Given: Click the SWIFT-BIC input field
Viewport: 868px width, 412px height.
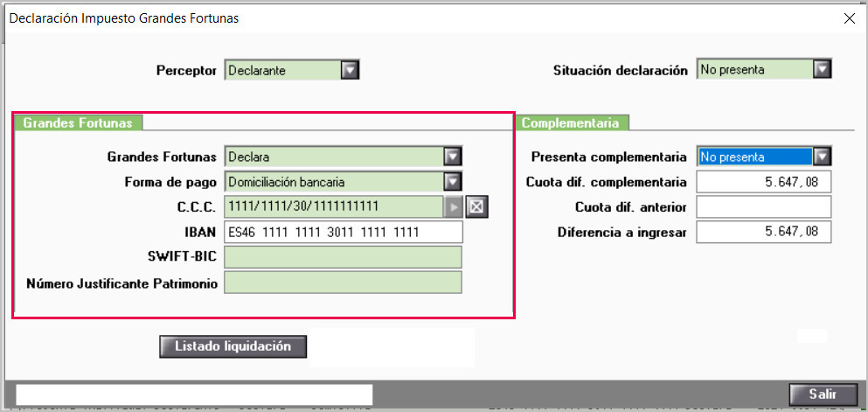Looking at the screenshot, I should click(344, 257).
